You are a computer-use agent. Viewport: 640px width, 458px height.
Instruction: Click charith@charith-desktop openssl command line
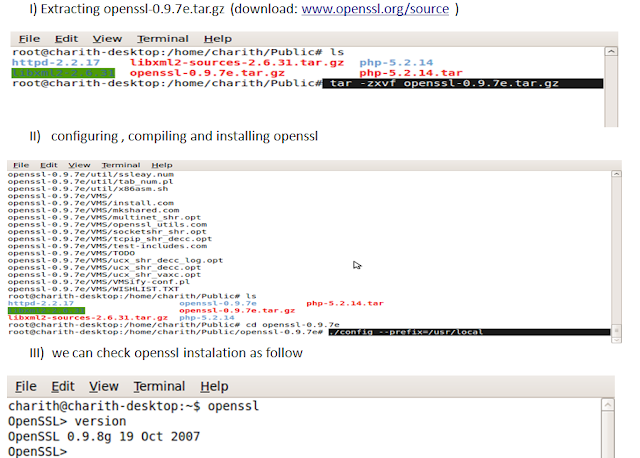coord(133,406)
